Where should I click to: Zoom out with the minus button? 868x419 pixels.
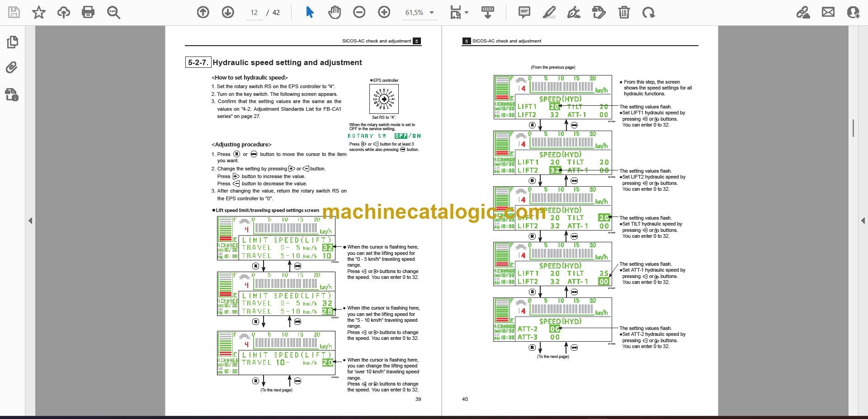click(x=359, y=12)
